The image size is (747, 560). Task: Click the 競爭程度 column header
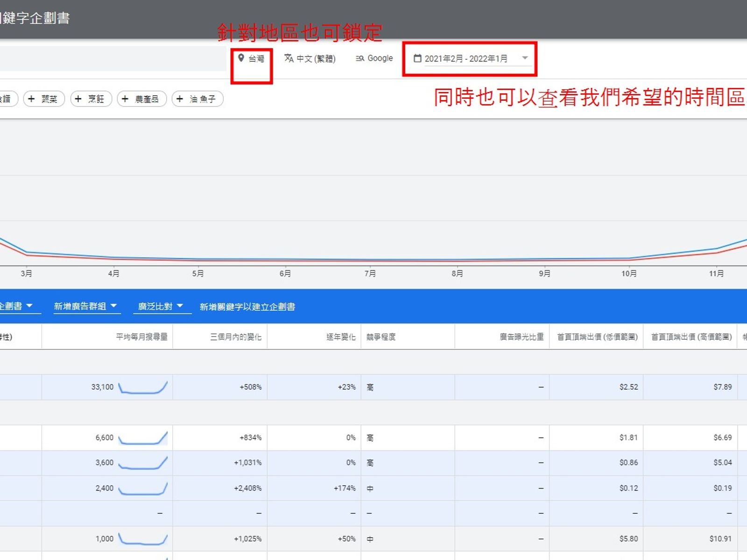click(x=381, y=336)
